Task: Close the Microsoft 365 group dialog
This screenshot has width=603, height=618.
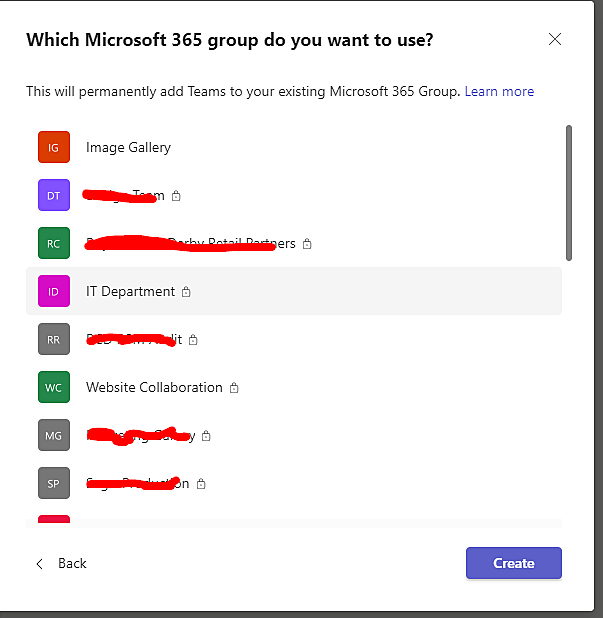Action: 555,40
